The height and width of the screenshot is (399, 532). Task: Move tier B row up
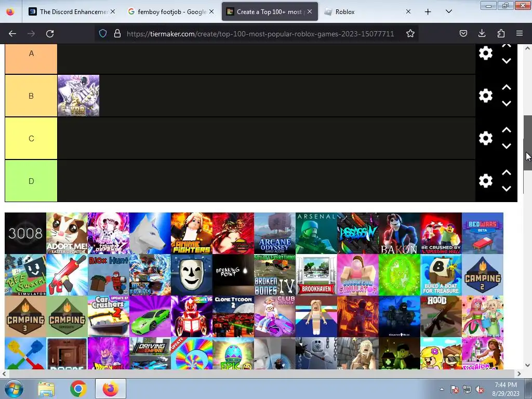(x=507, y=87)
